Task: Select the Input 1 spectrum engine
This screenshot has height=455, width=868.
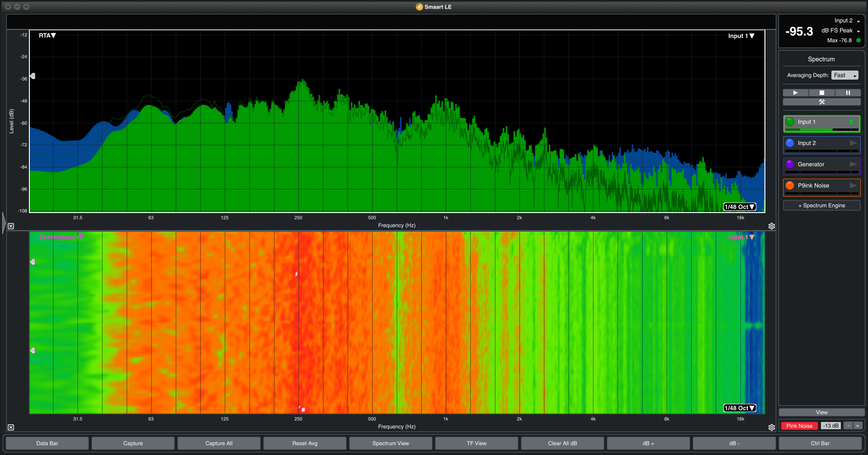Action: click(x=822, y=124)
